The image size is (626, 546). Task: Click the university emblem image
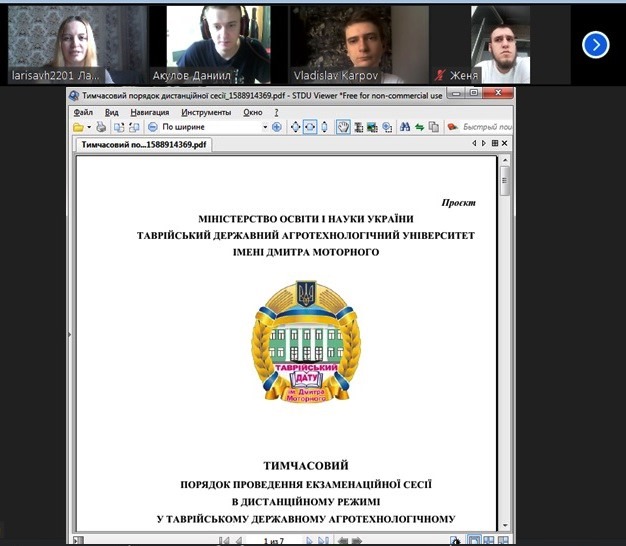click(306, 341)
